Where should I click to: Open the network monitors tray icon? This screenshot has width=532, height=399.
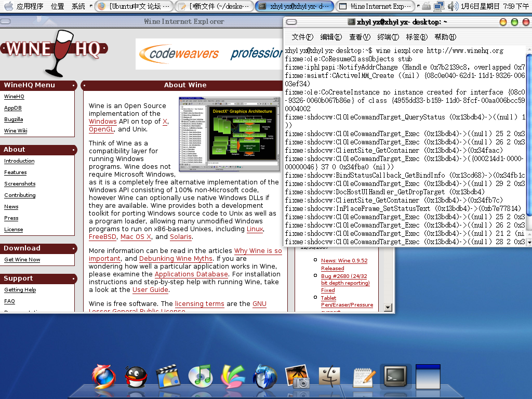440,6
